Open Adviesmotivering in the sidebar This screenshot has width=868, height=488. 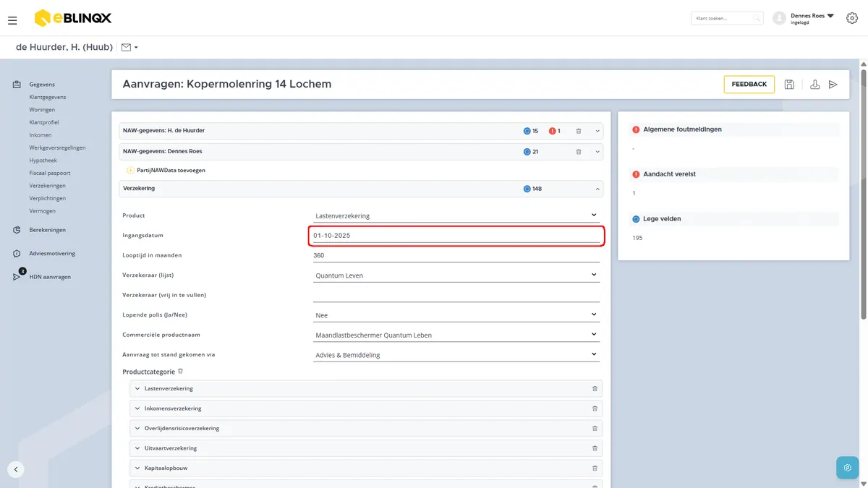click(x=52, y=254)
